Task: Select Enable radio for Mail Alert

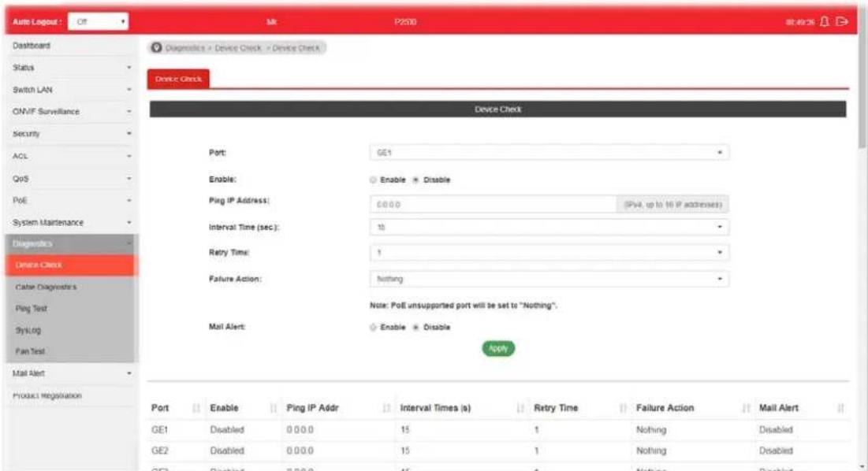Action: pyautogui.click(x=373, y=328)
